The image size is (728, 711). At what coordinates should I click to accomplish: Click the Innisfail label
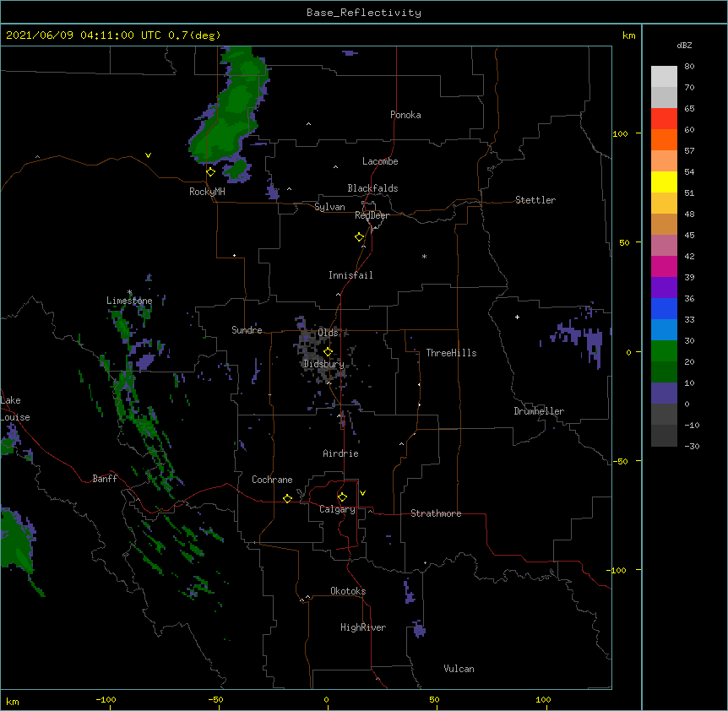pyautogui.click(x=350, y=275)
